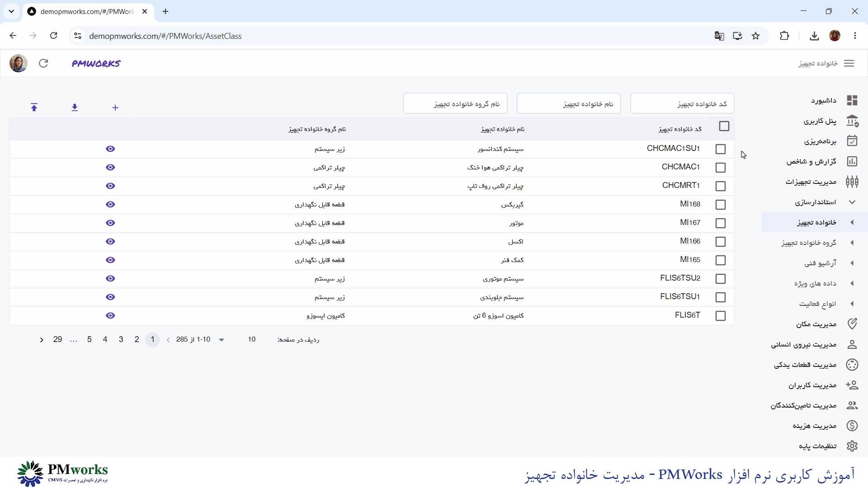Image resolution: width=868 pixels, height=488 pixels.
Task: Collapse استانداردسازی section chevron
Action: [x=852, y=202]
